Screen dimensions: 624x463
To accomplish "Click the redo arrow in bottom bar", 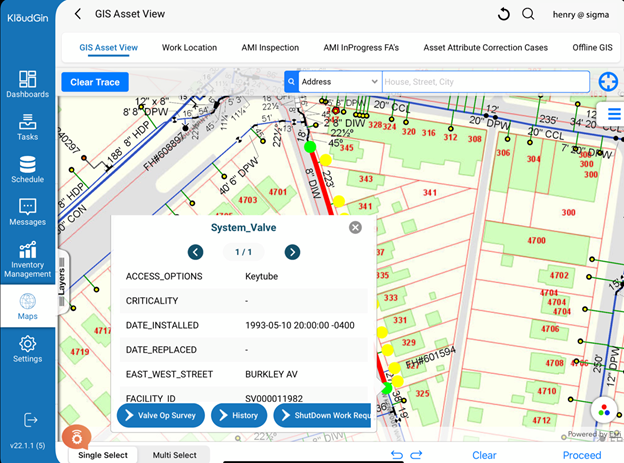I will (416, 455).
